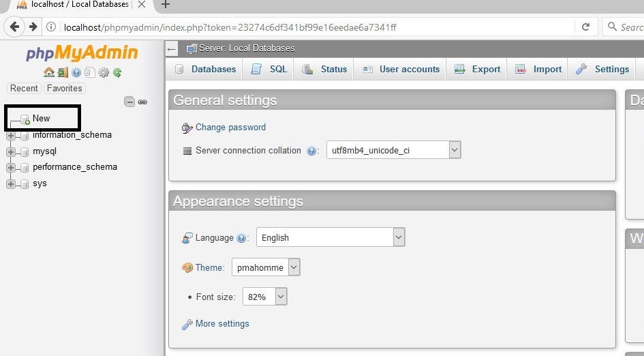Viewport: 644px width, 356px height.
Task: Reload navigation panel green refresh icon
Action: pyautogui.click(x=117, y=73)
